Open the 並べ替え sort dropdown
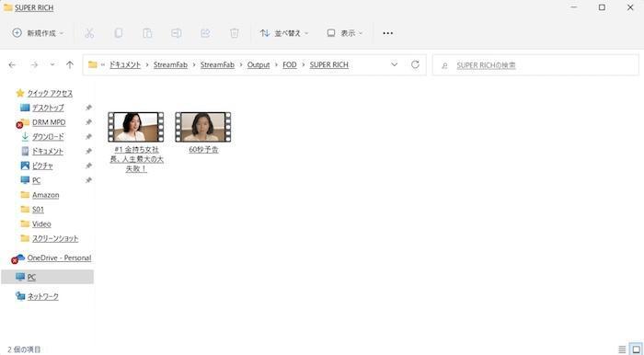The height and width of the screenshot is (355, 644). coord(284,33)
